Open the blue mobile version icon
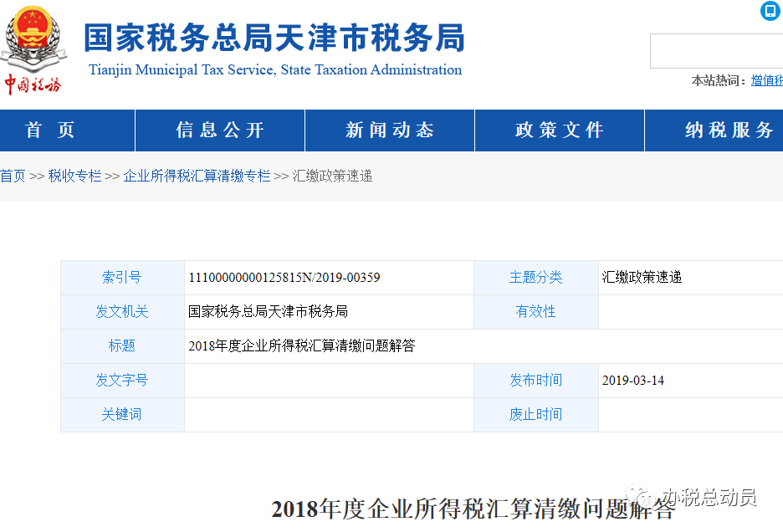This screenshot has width=783, height=532. 770,11
